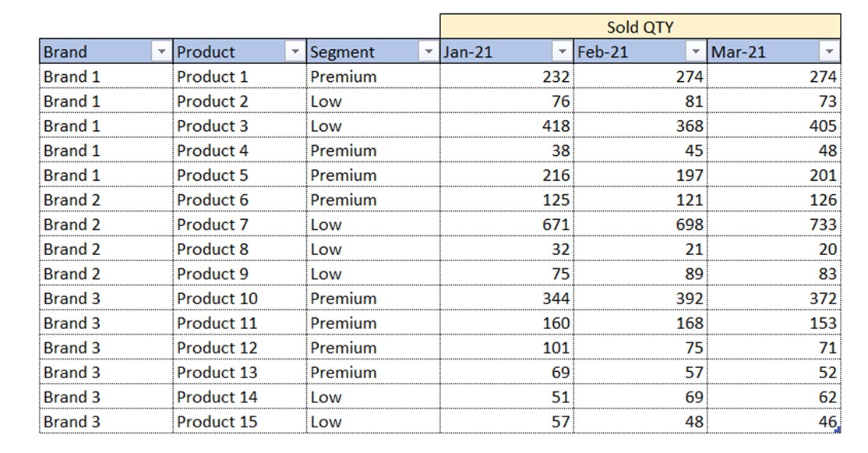This screenshot has height=453, width=868.
Task: Open the Segment column filter dropdown
Action: tap(428, 51)
